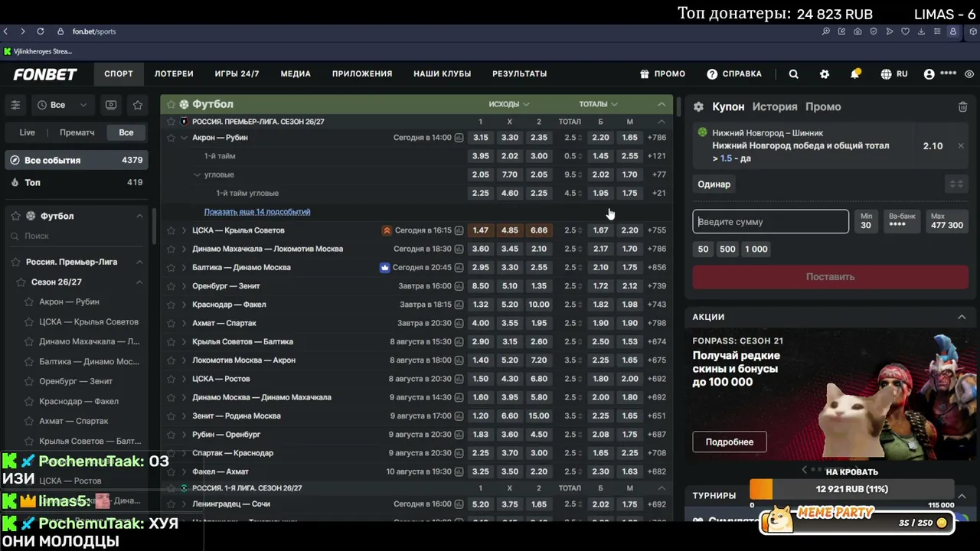Open statistics icon for Краснодар — Факел

(x=459, y=305)
